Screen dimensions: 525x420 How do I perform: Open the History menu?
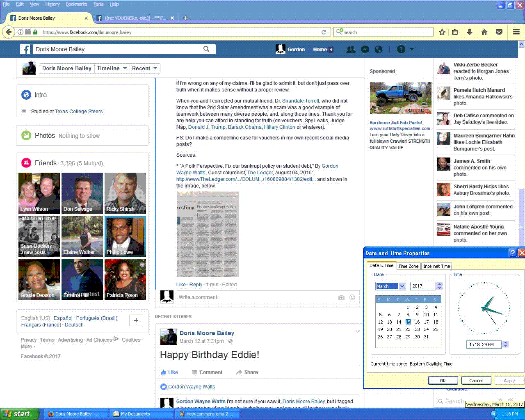52,4
